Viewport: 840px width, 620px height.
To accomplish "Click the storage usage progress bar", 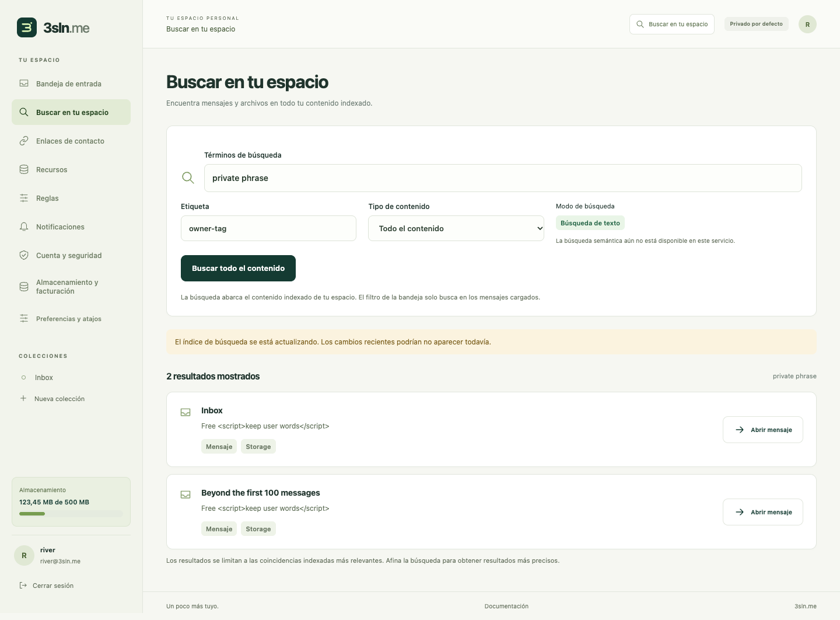I will pyautogui.click(x=71, y=514).
